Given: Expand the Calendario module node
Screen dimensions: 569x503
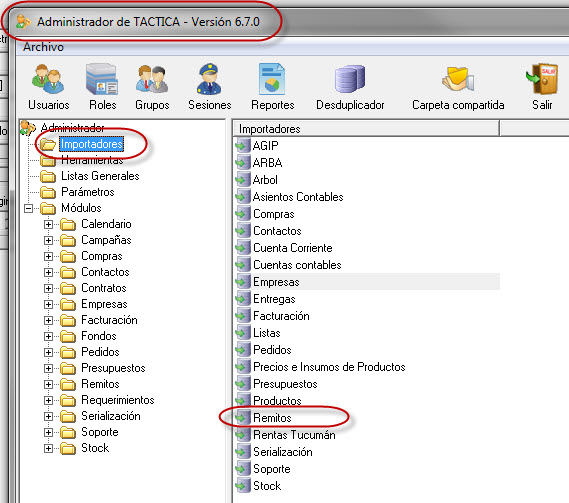Looking at the screenshot, I should tap(48, 224).
